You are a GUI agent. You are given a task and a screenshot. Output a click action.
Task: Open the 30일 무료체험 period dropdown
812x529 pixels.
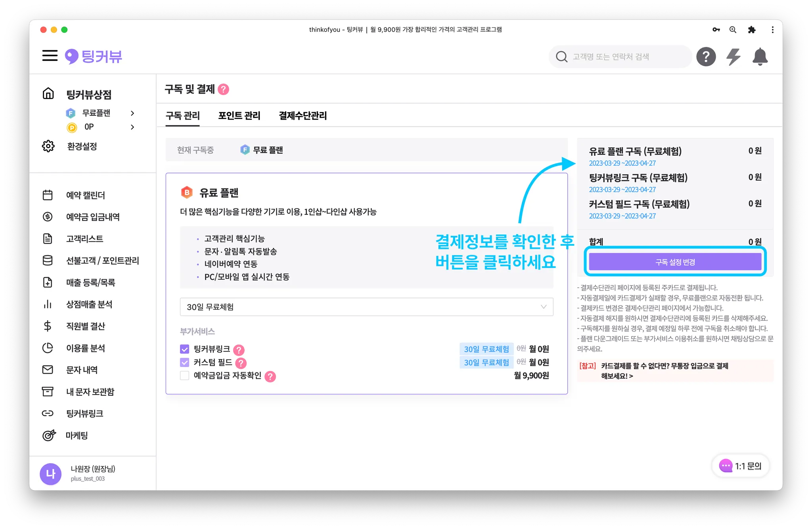(366, 307)
